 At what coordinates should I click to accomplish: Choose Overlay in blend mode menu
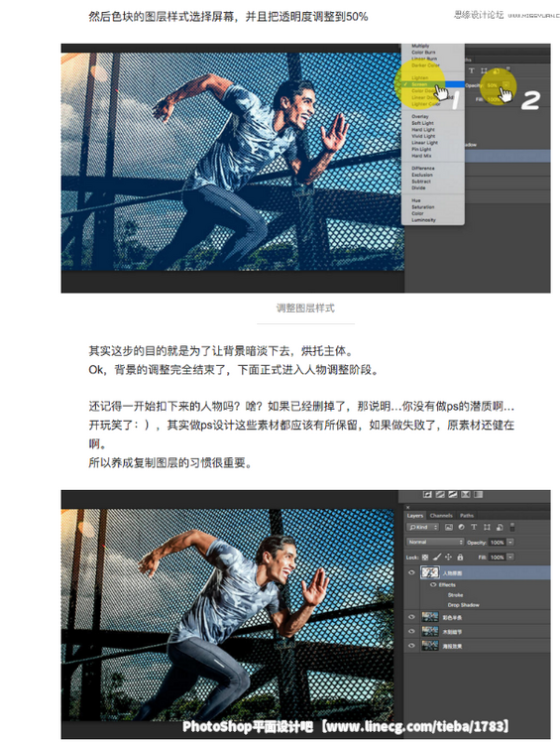(x=433, y=116)
